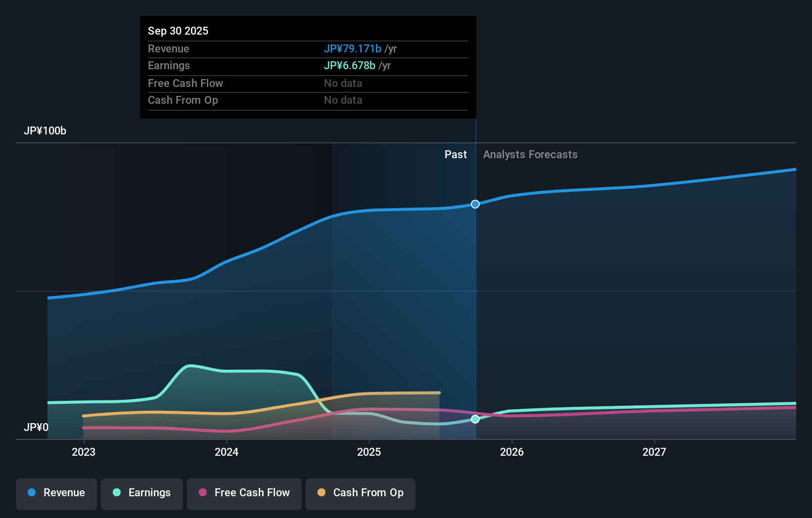
Task: Click the Free Cash Flow legend button
Action: 244,493
